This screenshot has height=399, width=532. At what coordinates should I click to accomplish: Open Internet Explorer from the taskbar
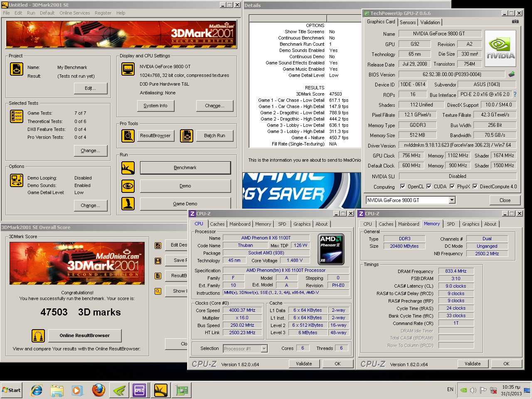(x=37, y=390)
